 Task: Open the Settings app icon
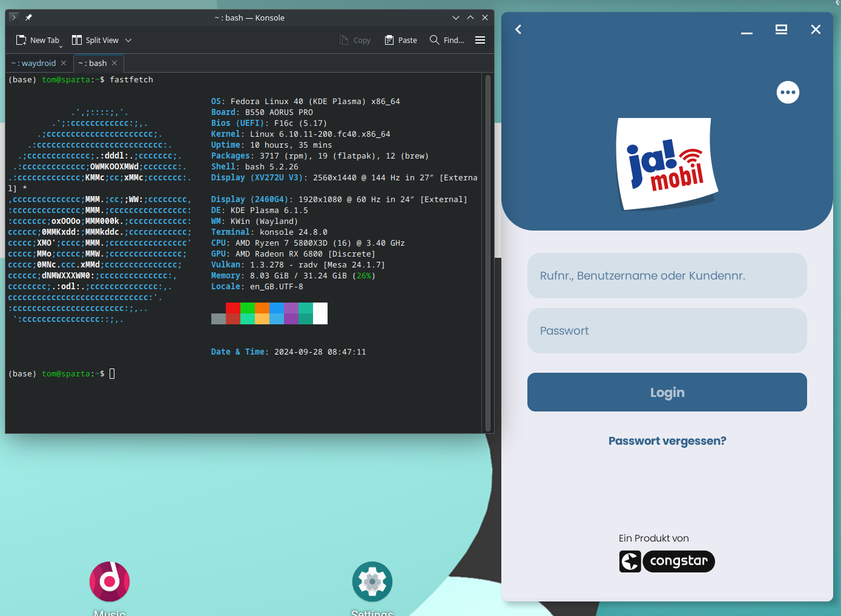pyautogui.click(x=372, y=582)
